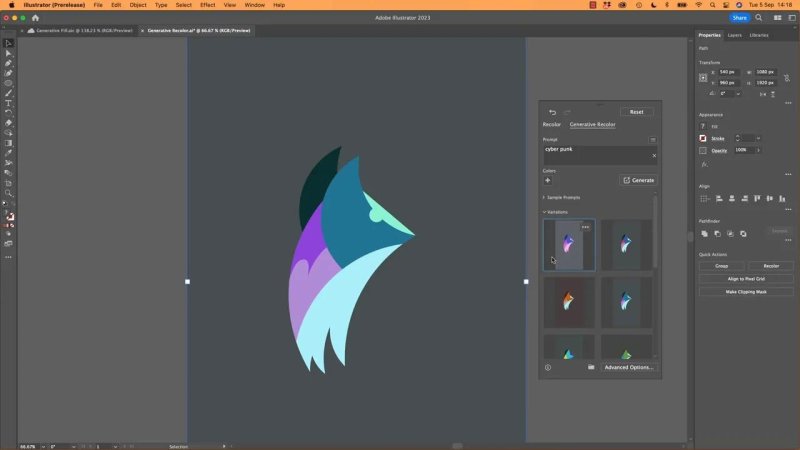800x450 pixels.
Task: Open rotation angle dropdown
Action: click(738, 94)
